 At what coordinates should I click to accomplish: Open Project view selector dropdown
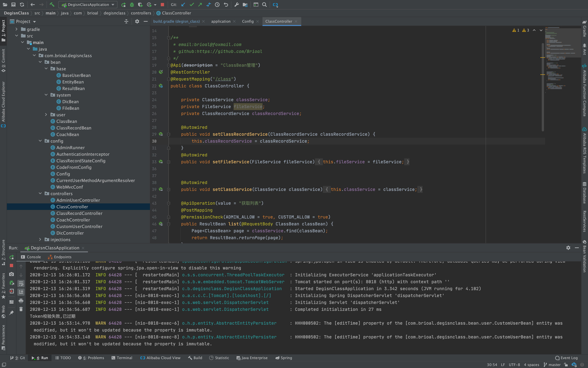point(23,21)
